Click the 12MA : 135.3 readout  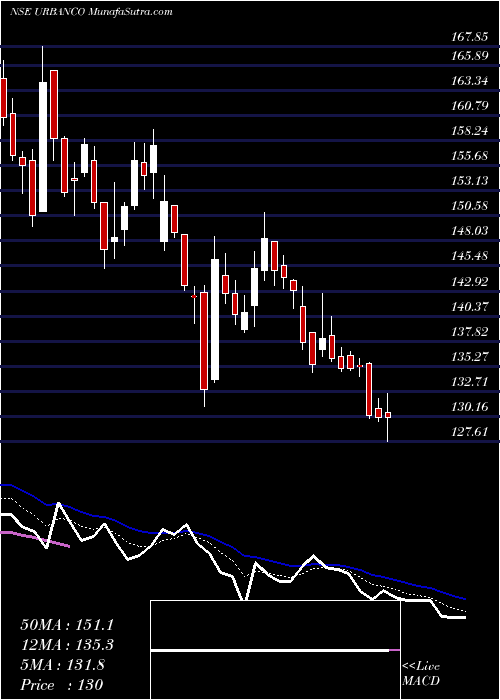click(x=67, y=645)
